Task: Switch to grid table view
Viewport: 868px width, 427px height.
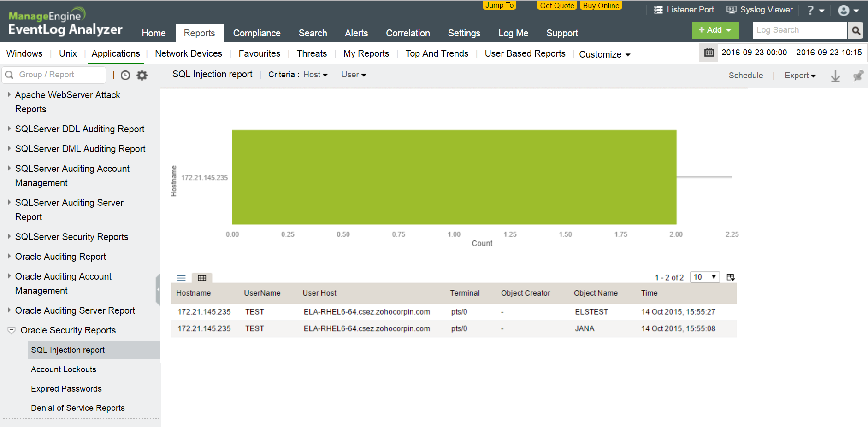Action: [x=202, y=278]
